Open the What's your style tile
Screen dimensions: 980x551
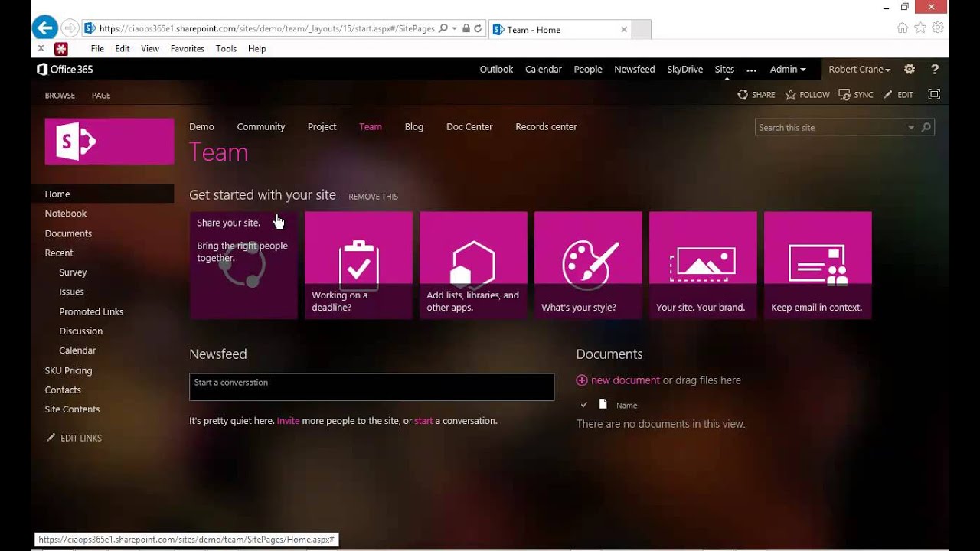tap(588, 265)
